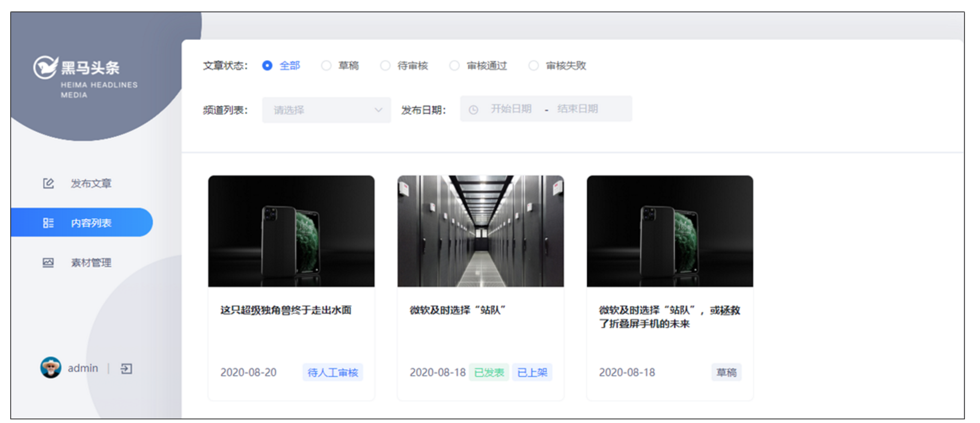
Task: Click the title 这只超级独角兽终于走出水面
Action: [286, 310]
